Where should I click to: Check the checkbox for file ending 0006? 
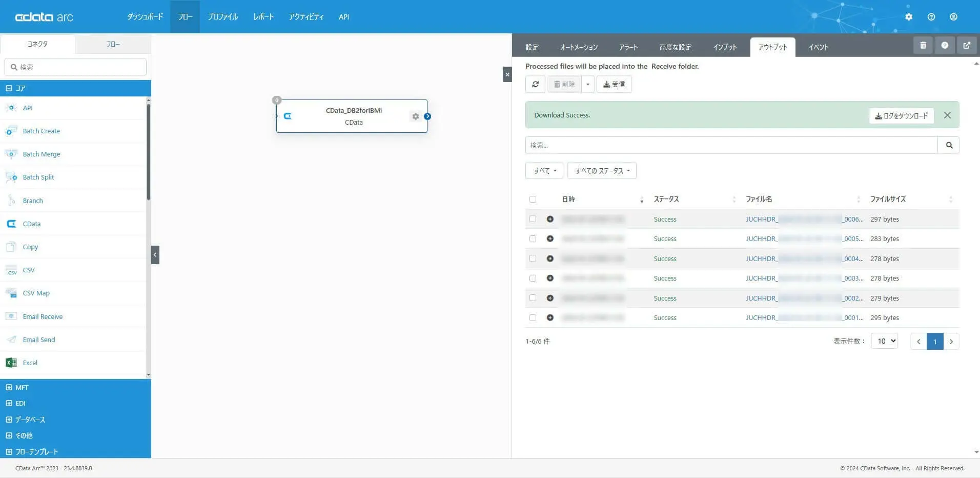pos(533,218)
